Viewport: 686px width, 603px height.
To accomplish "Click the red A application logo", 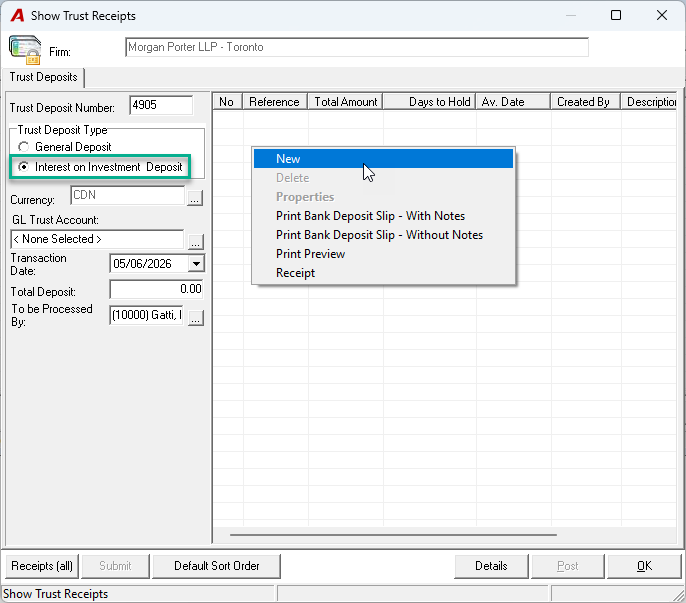I will pyautogui.click(x=18, y=16).
